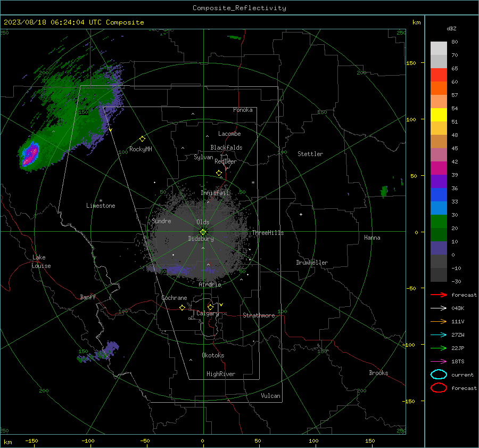Click the Drumheller city label

[312, 263]
